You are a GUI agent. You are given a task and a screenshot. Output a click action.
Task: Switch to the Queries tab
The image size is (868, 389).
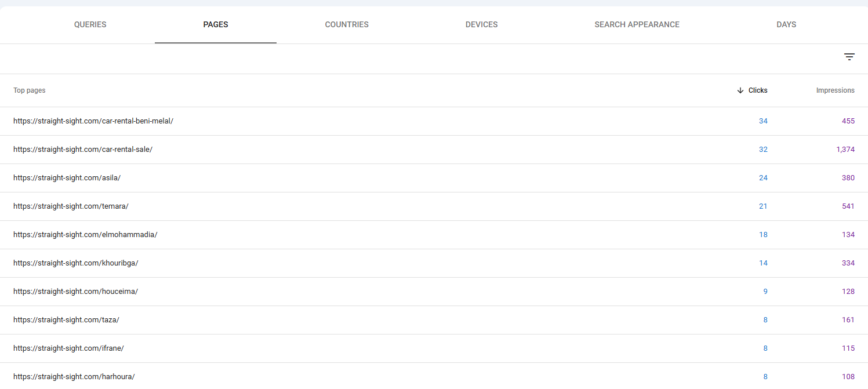90,24
